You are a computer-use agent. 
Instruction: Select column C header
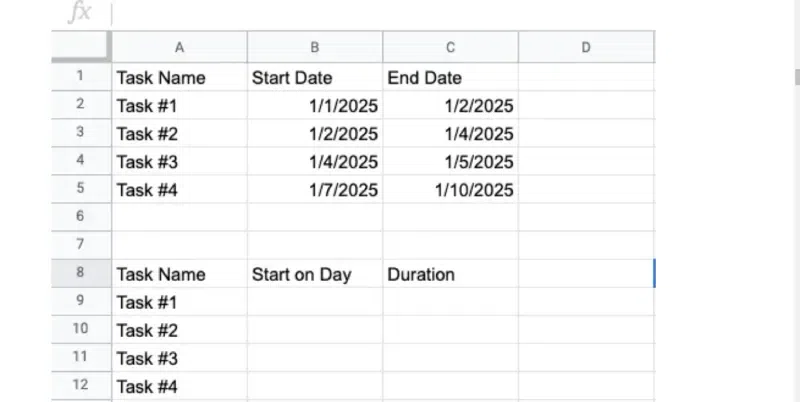450,46
